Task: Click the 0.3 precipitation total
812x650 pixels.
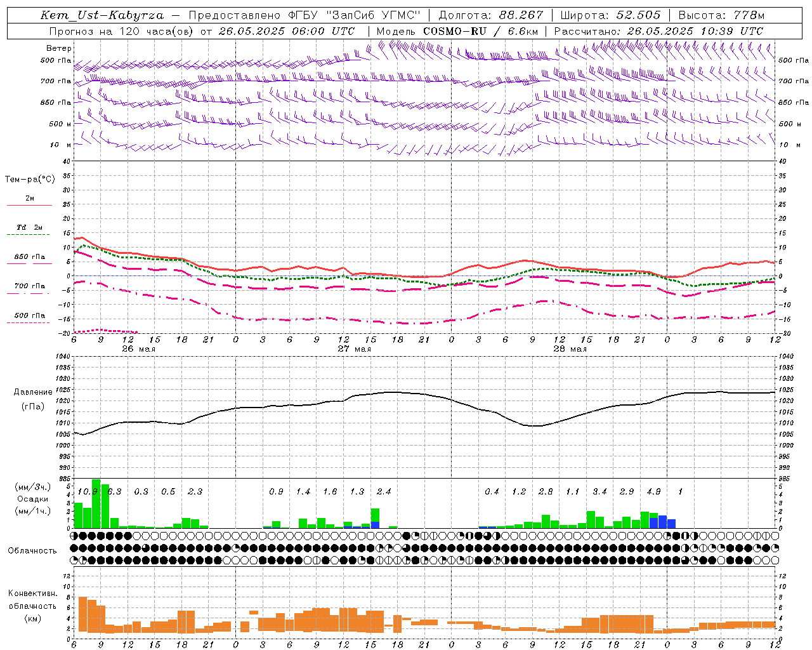Action: 141,492
